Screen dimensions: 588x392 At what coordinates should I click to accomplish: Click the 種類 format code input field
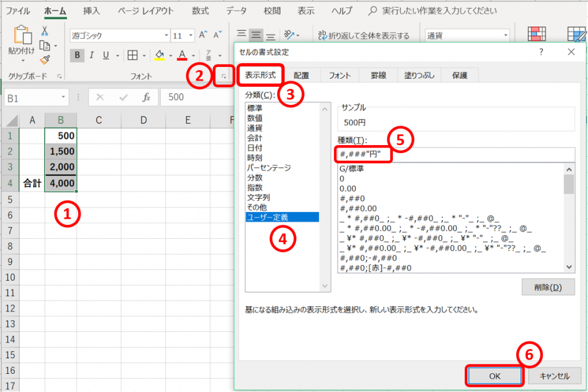(x=454, y=154)
